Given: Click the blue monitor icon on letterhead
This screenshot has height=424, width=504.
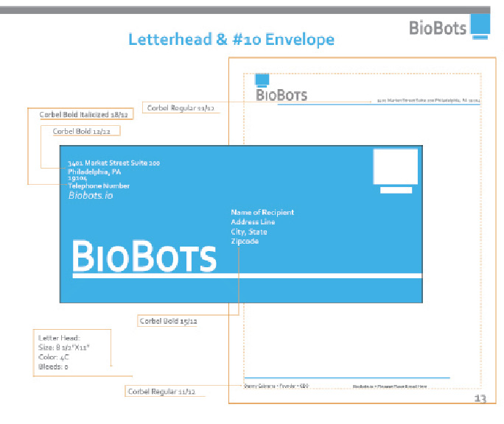Looking at the screenshot, I should click(x=262, y=80).
